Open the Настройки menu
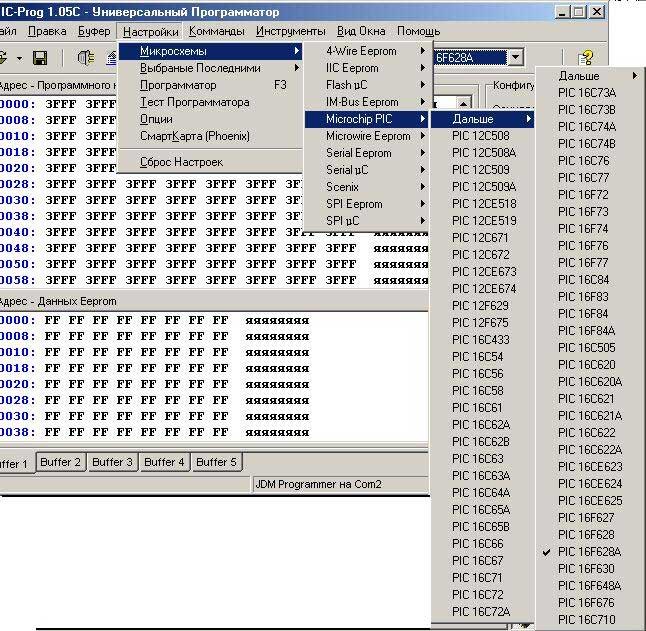This screenshot has width=646, height=631. [x=150, y=32]
